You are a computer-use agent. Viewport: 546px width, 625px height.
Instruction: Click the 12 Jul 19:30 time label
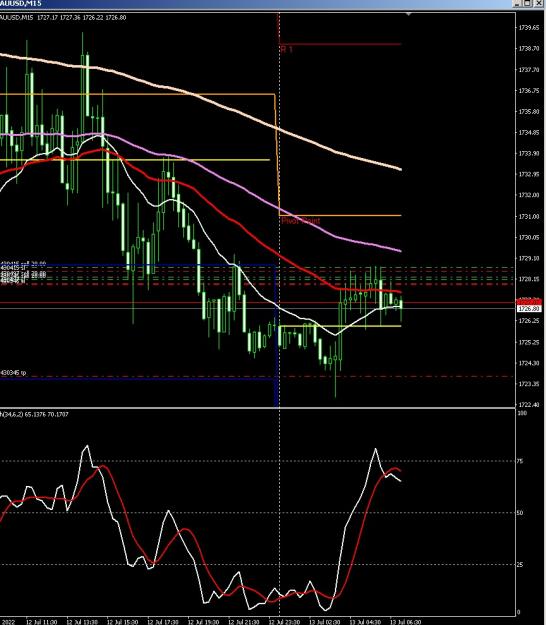tap(203, 622)
